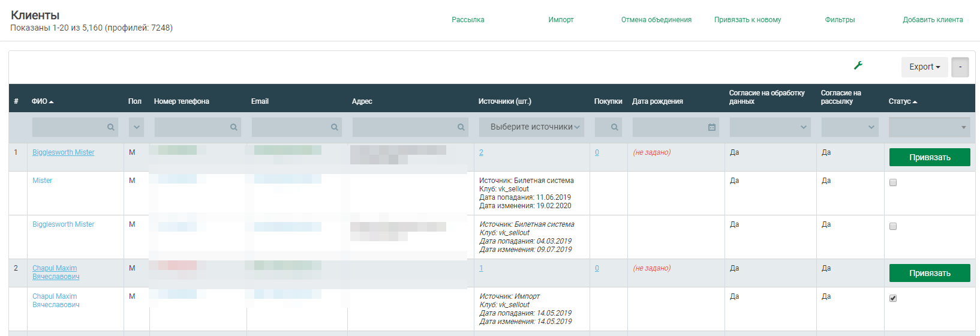Click Добавить клиента link
Viewport: 980px width, 336px height.
(x=933, y=20)
